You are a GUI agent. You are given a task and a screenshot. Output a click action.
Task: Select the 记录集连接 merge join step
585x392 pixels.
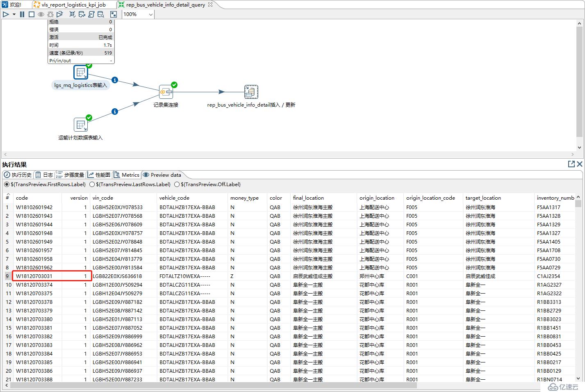coord(166,92)
